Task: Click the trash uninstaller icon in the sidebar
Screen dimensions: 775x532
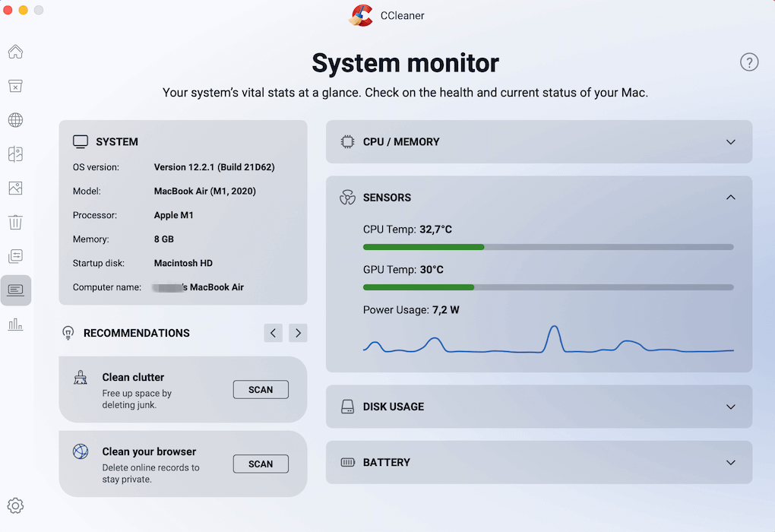Action: pos(15,222)
